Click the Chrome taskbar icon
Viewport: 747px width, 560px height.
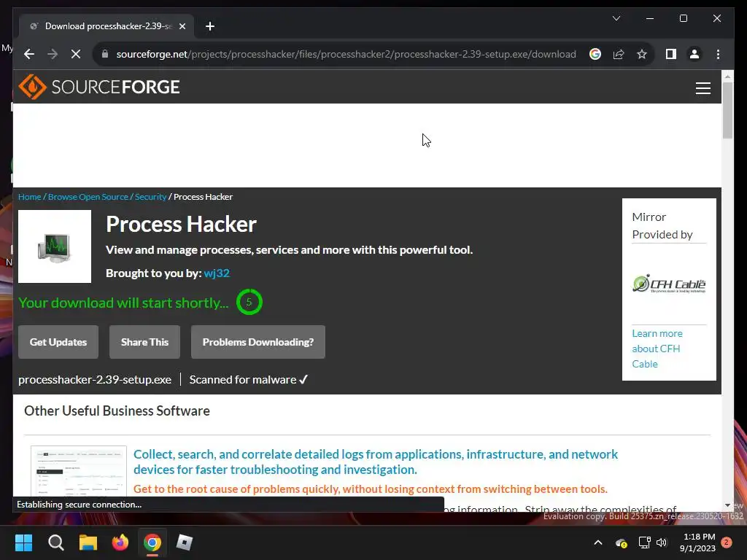tap(152, 542)
